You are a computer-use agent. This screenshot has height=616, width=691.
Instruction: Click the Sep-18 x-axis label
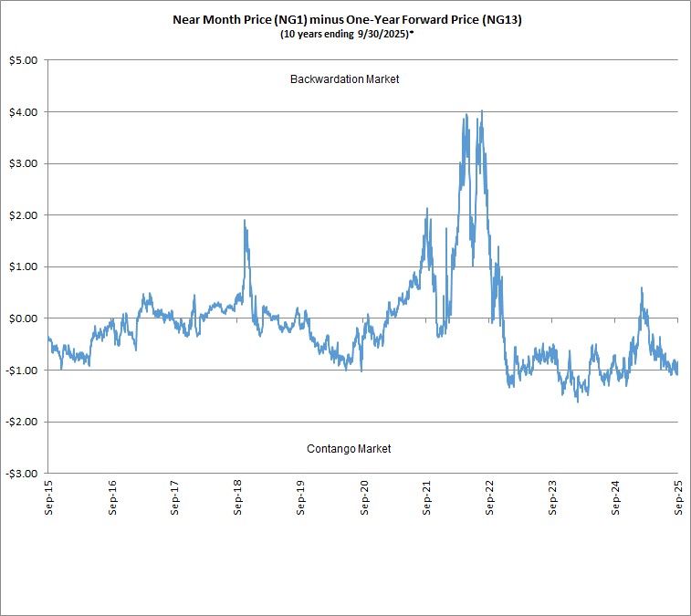237,497
